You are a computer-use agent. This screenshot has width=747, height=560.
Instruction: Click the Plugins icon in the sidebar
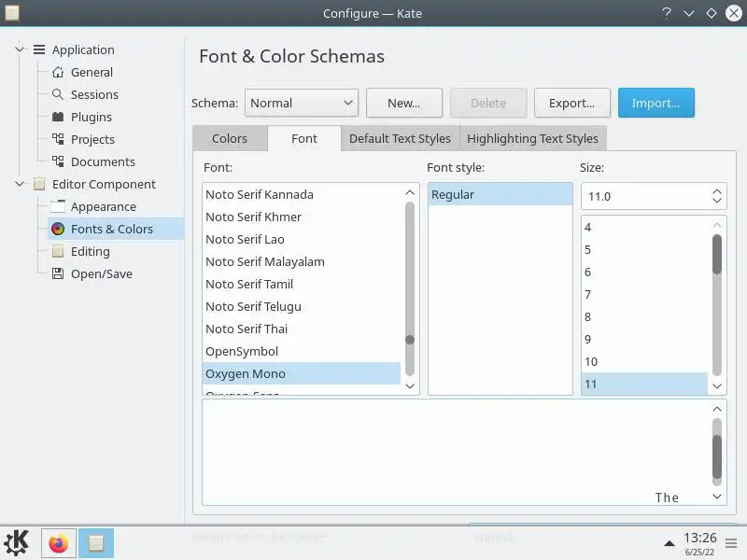tap(58, 117)
